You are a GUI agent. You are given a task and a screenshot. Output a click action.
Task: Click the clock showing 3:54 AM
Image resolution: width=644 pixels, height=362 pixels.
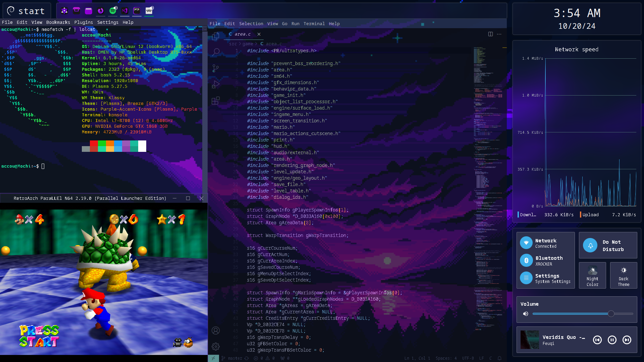577,13
